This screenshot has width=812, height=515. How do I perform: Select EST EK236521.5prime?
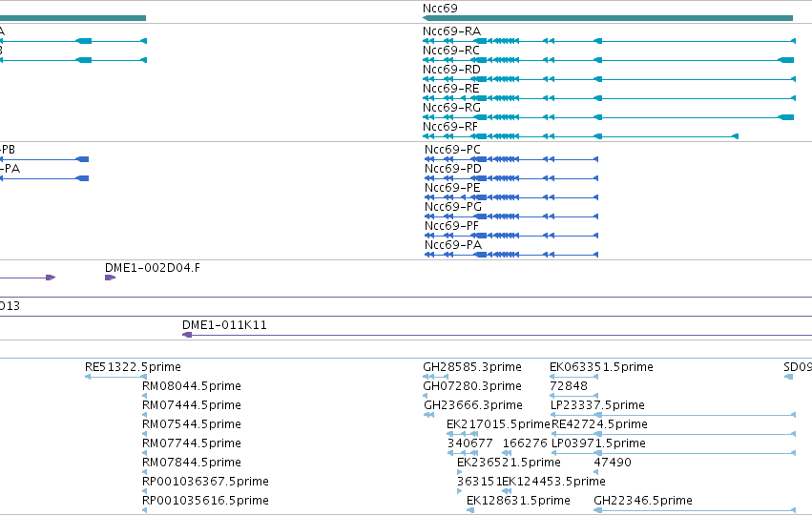510,463
